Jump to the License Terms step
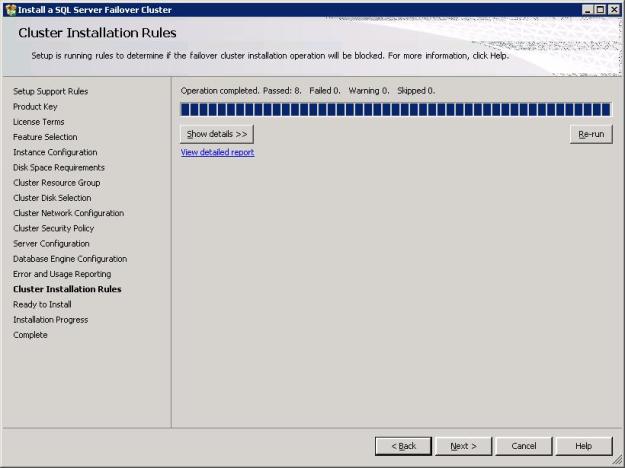 pyautogui.click(x=39, y=122)
